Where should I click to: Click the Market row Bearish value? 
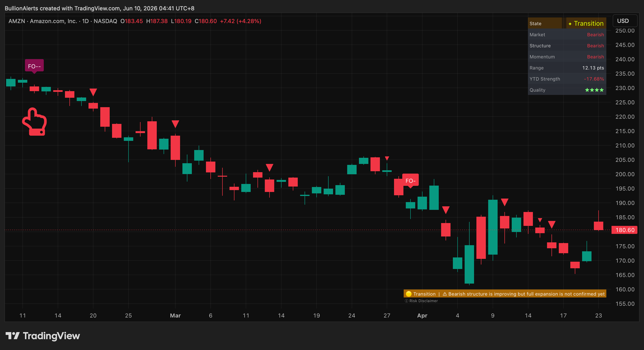(595, 35)
